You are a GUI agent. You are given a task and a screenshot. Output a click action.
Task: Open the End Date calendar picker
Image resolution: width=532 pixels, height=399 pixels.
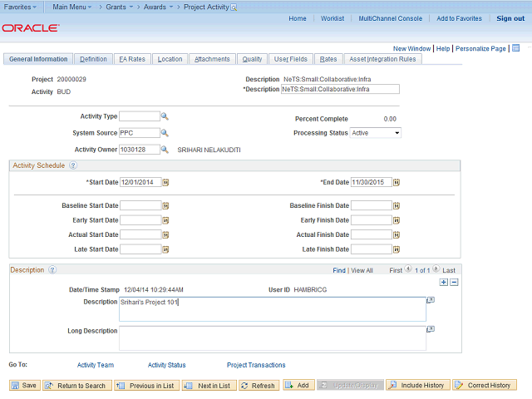click(x=397, y=182)
